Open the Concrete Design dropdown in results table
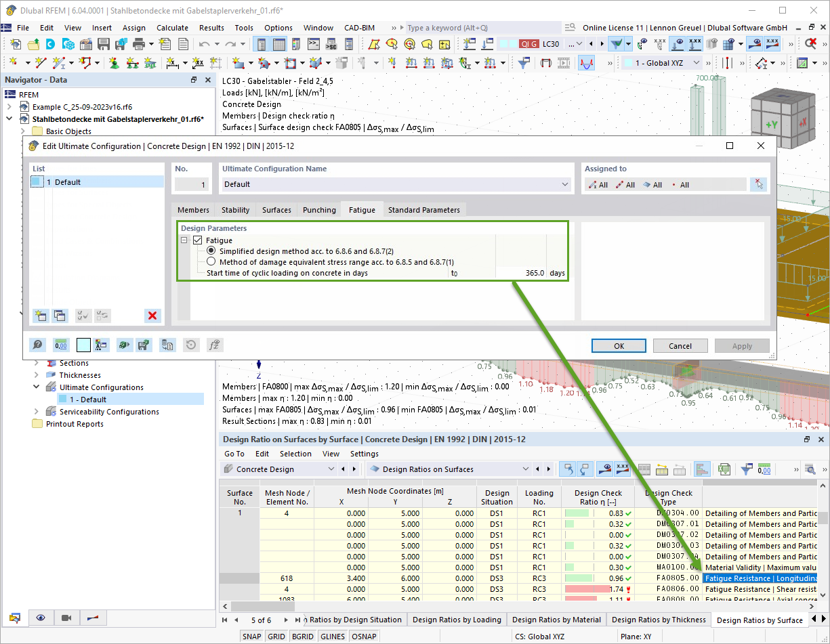This screenshot has height=644, width=830. point(331,469)
